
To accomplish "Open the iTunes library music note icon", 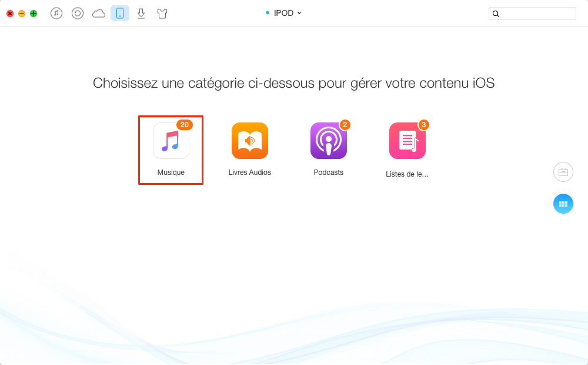I will pos(56,14).
